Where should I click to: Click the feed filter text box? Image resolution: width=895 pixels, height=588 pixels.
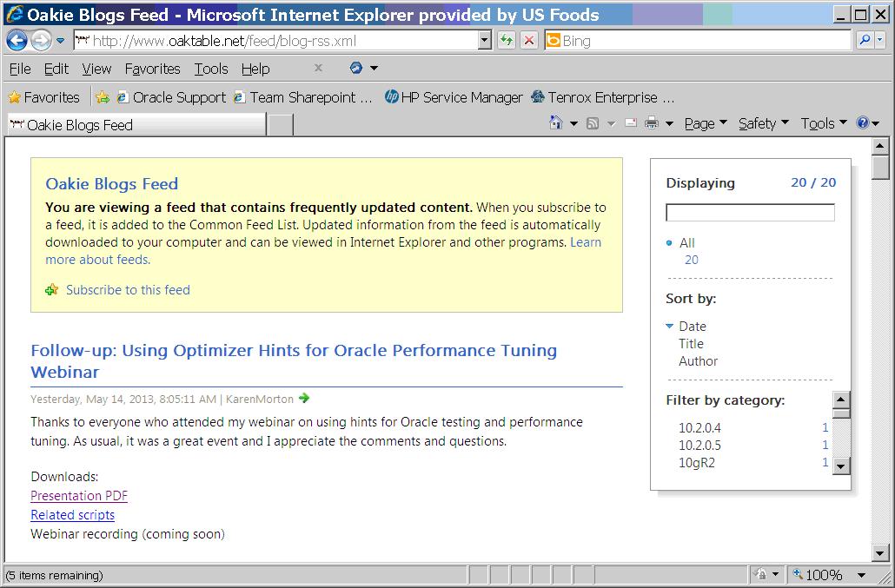point(750,212)
